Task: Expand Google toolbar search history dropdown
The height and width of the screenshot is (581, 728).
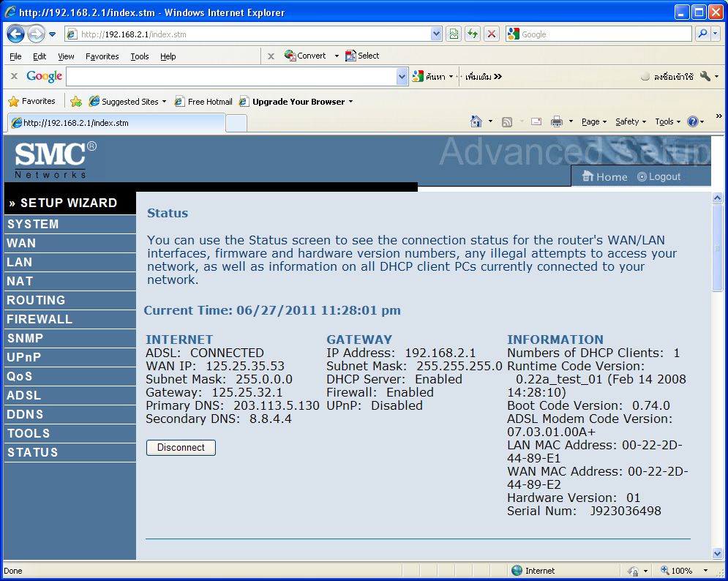Action: point(402,77)
